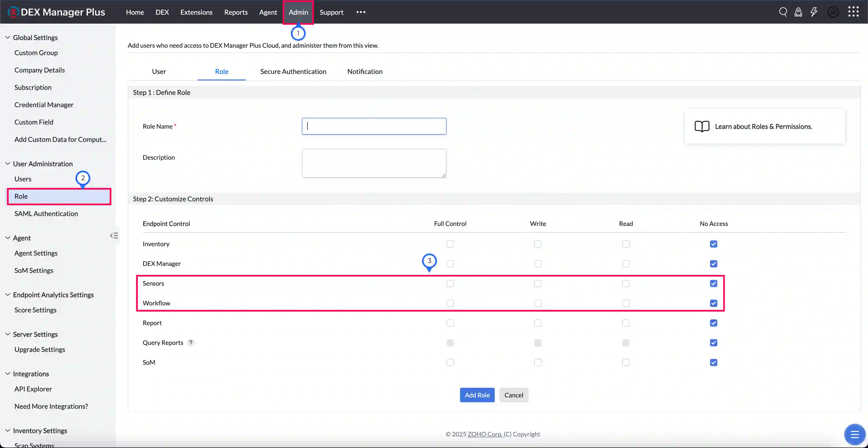Image resolution: width=868 pixels, height=448 pixels.
Task: Collapse the Global Settings section
Action: click(x=8, y=37)
